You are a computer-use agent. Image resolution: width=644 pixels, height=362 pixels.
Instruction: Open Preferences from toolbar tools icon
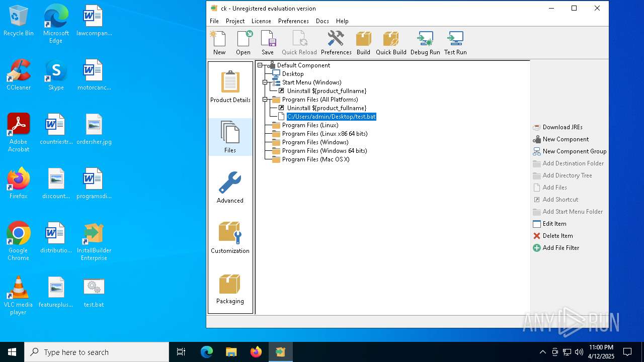(336, 43)
